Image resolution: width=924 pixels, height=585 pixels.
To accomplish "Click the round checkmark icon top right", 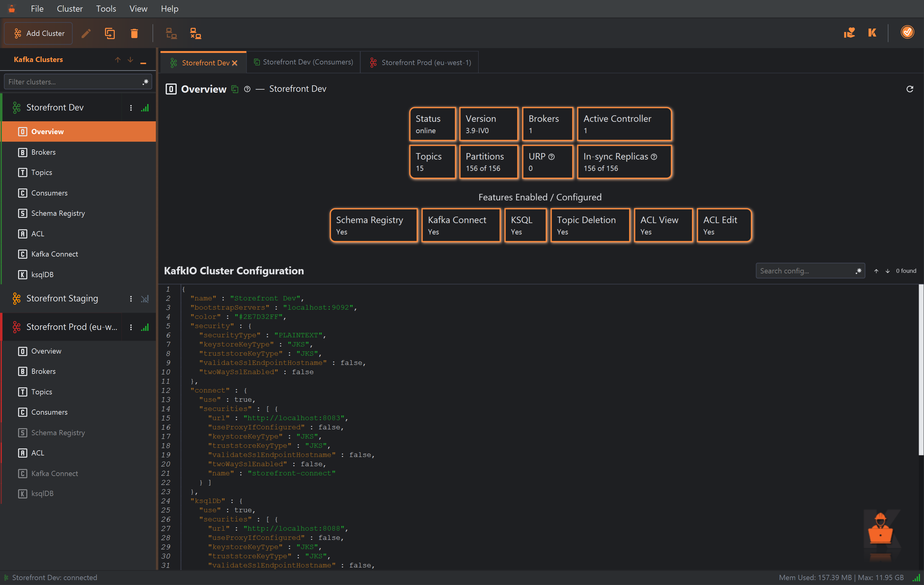I will [x=907, y=32].
